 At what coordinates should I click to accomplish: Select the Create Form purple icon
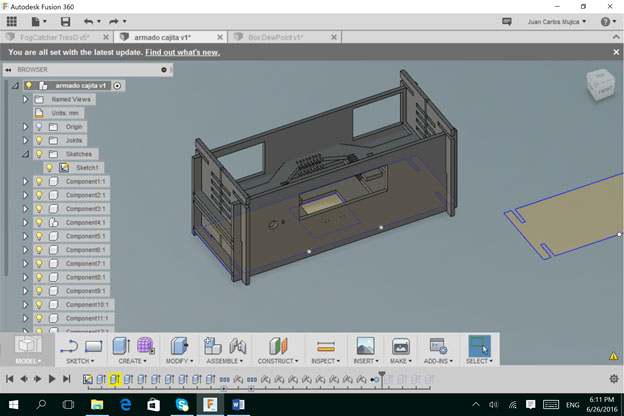146,346
